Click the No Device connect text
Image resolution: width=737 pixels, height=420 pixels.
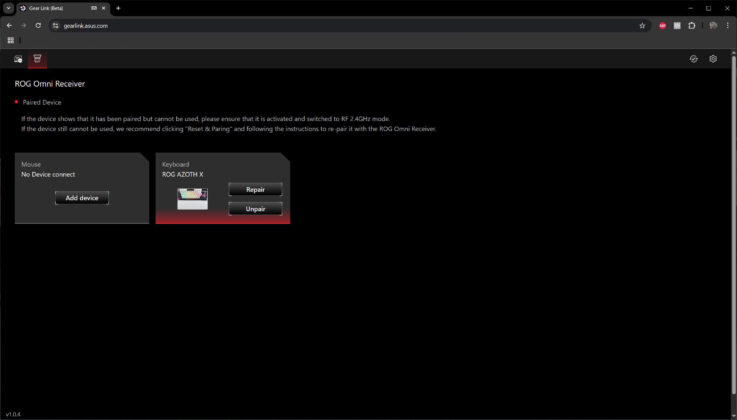coord(48,174)
